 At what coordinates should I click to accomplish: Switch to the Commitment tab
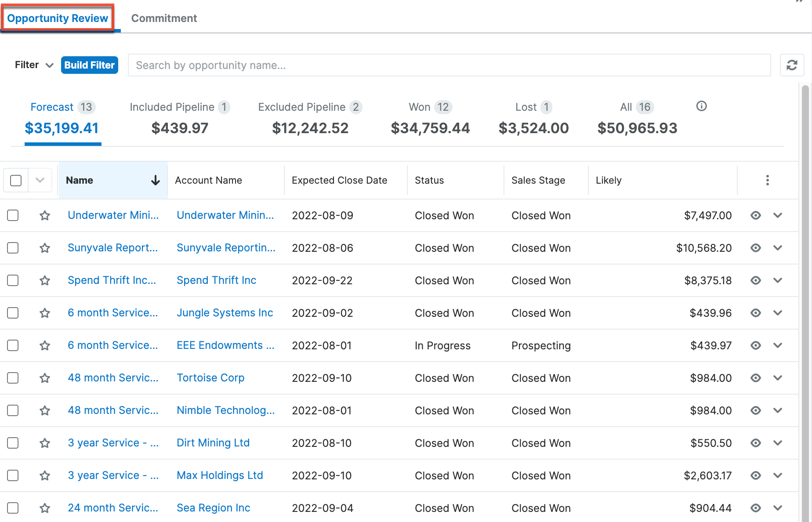(x=164, y=18)
